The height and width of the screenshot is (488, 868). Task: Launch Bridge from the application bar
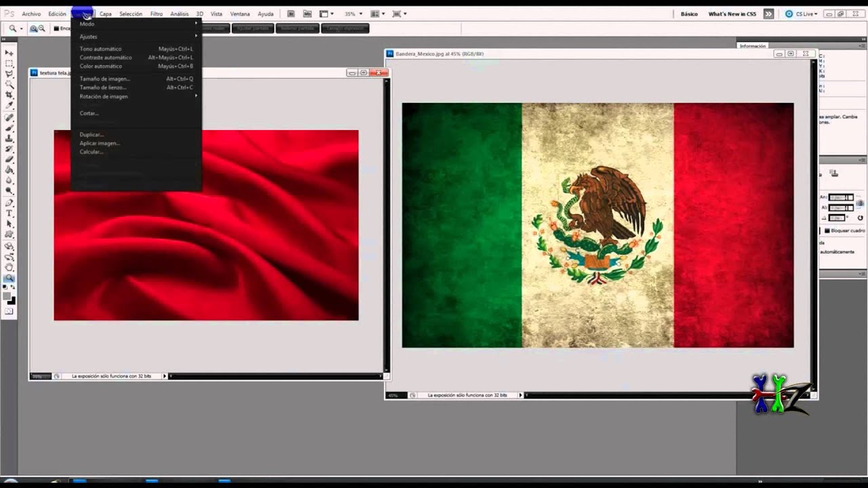[291, 14]
